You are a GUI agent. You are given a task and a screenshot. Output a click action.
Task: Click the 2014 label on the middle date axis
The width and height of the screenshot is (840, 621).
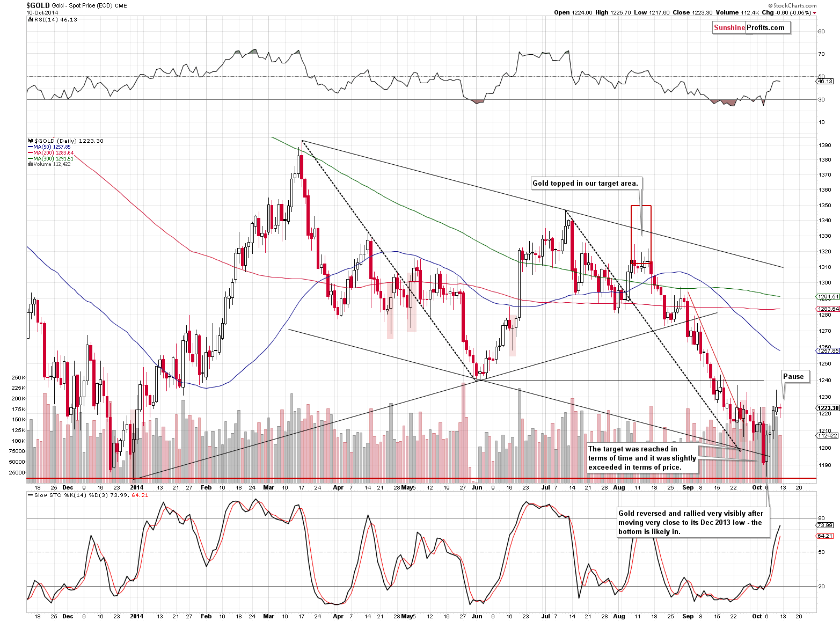click(x=137, y=487)
